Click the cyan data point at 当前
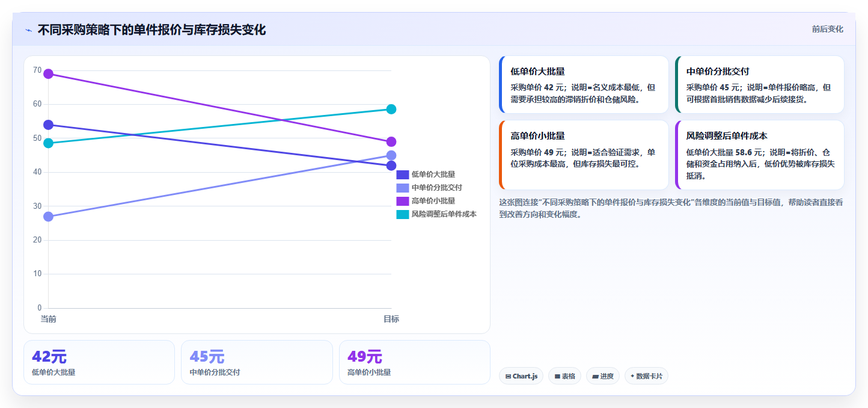 point(48,143)
